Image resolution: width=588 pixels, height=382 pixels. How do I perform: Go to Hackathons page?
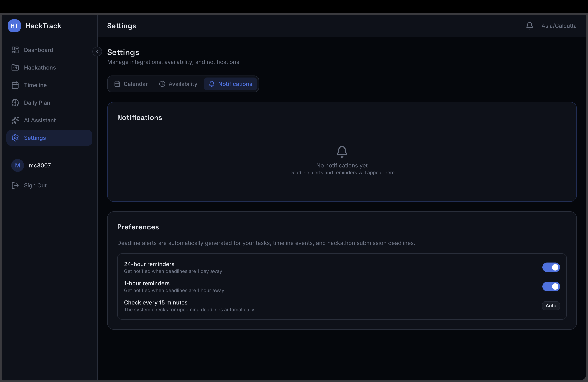49,67
